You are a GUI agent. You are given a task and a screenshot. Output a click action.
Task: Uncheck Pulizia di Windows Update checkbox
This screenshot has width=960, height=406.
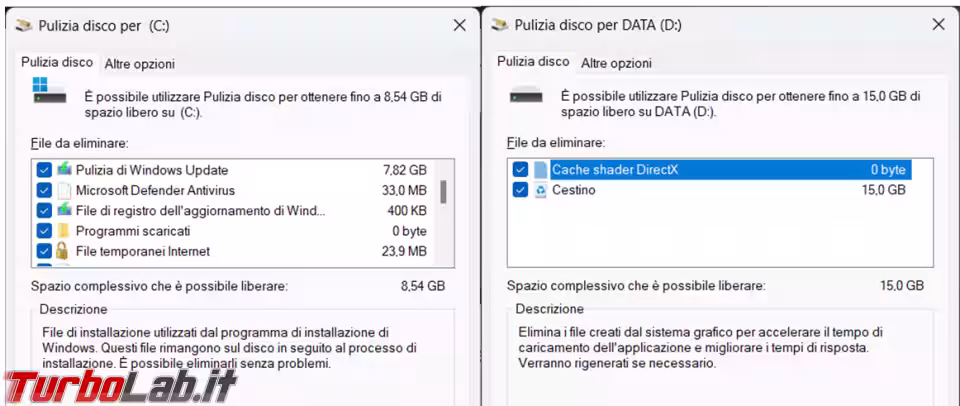point(43,170)
